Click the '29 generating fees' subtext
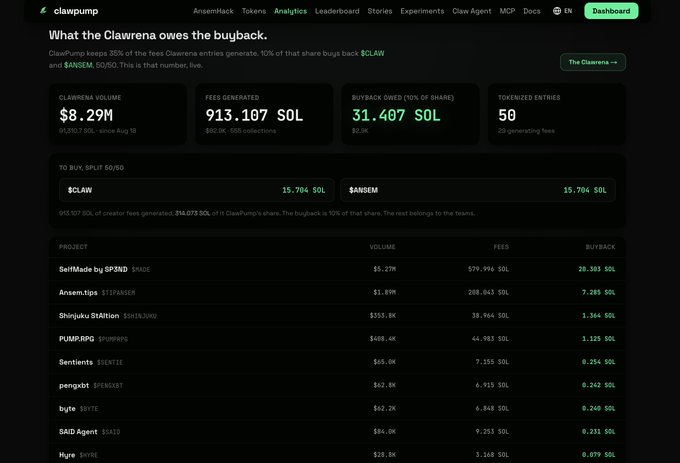The height and width of the screenshot is (463, 680). pyautogui.click(x=526, y=131)
